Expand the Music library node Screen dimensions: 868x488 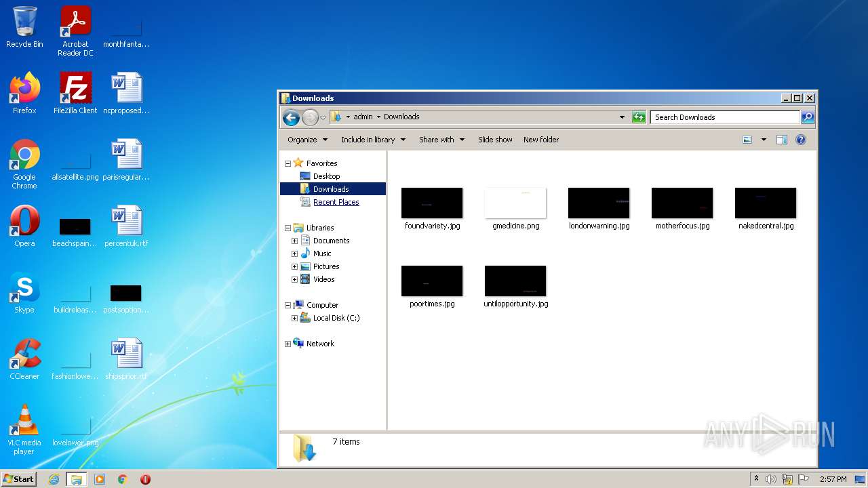pyautogui.click(x=294, y=253)
